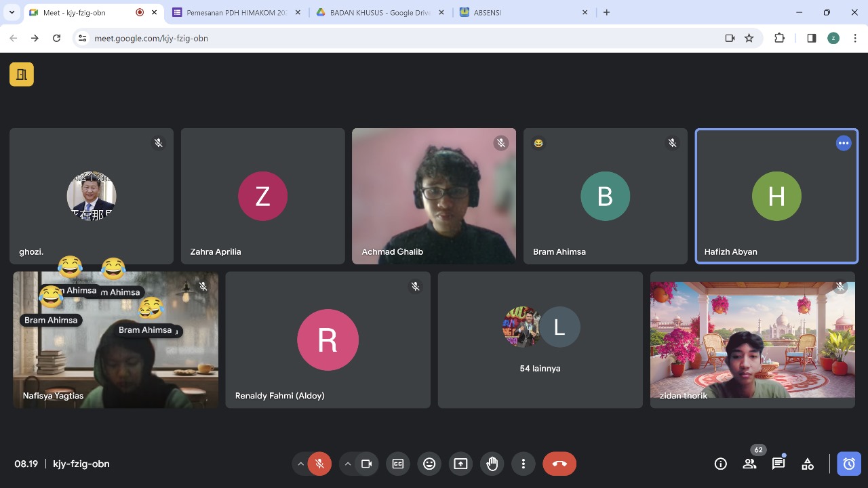Turn on closed captions
This screenshot has width=868, height=488.
click(x=398, y=464)
